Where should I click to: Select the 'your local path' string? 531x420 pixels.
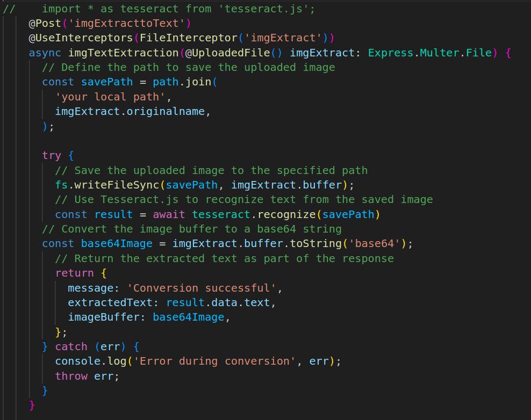point(110,97)
